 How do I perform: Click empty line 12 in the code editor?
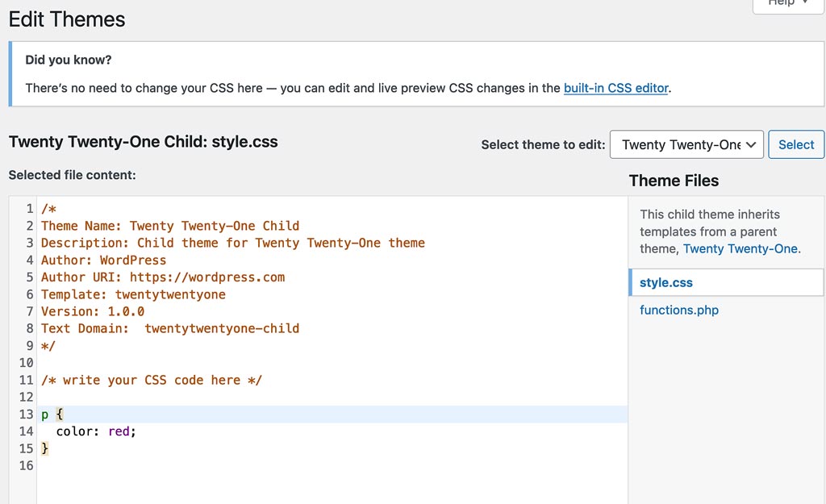tap(332, 397)
